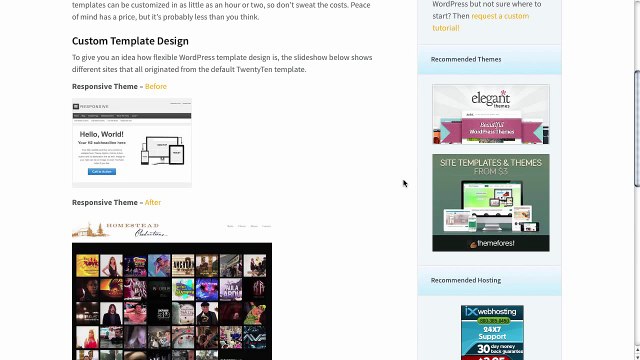This screenshot has width=640, height=360.
Task: Click the themeforest logo at banner bottom
Action: pos(491,244)
